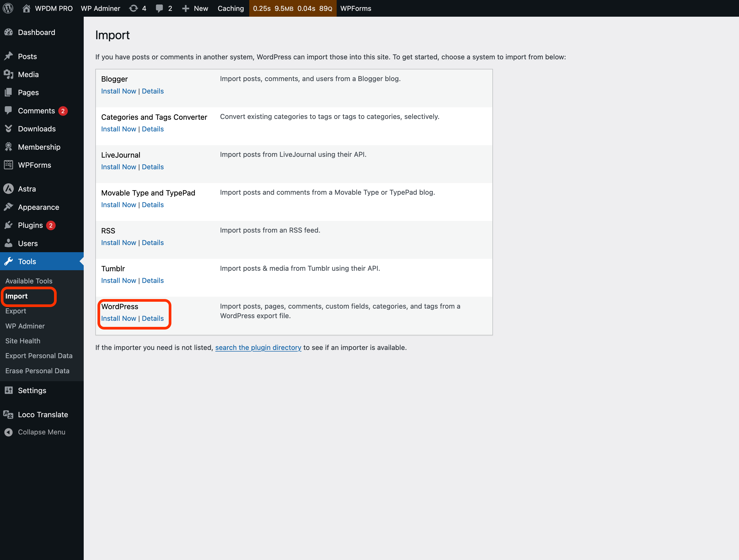The image size is (739, 560).
Task: Click the Import page heading
Action: [112, 35]
